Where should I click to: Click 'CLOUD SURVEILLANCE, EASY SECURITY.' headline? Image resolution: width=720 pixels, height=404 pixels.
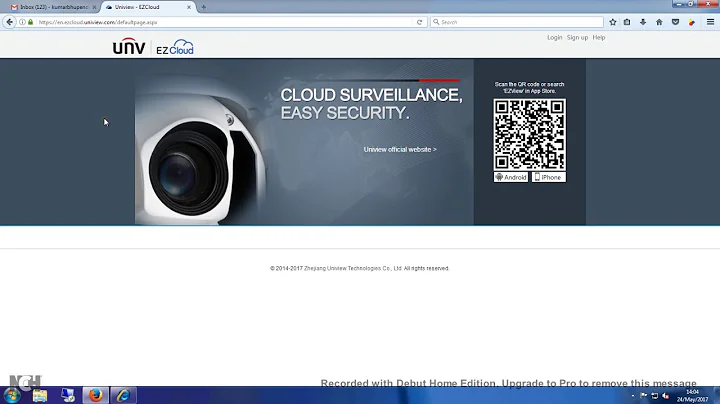pyautogui.click(x=371, y=104)
